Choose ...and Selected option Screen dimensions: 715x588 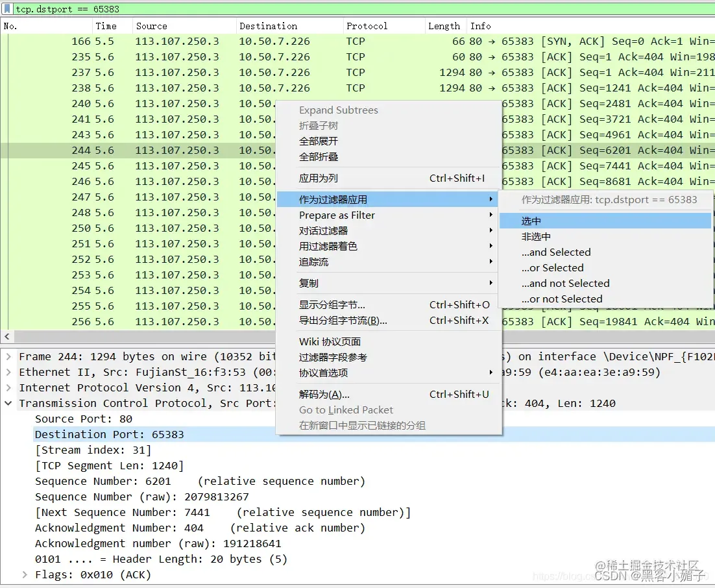click(x=605, y=252)
